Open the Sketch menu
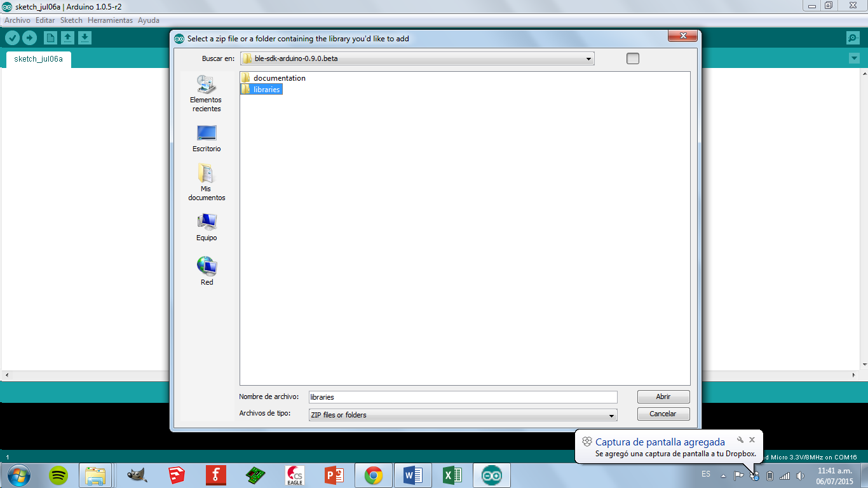The image size is (868, 488). (71, 20)
